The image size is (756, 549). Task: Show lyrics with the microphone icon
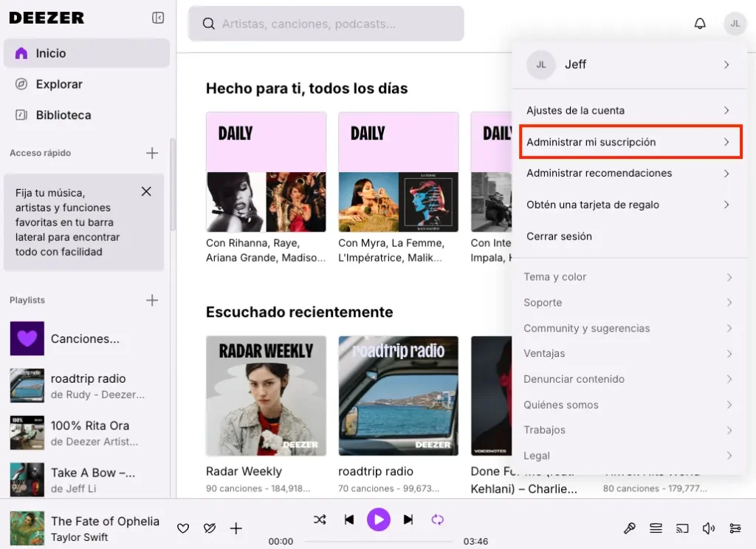coord(629,528)
